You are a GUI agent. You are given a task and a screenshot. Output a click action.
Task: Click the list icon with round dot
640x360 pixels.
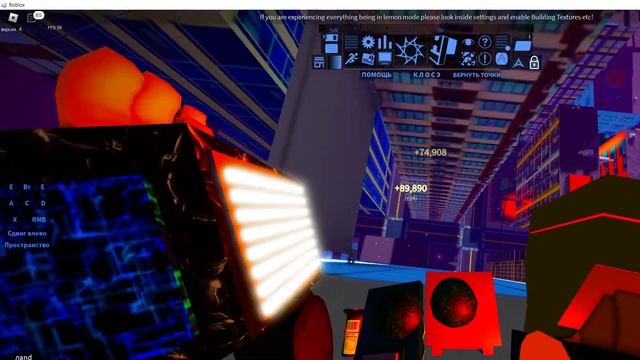point(502,42)
